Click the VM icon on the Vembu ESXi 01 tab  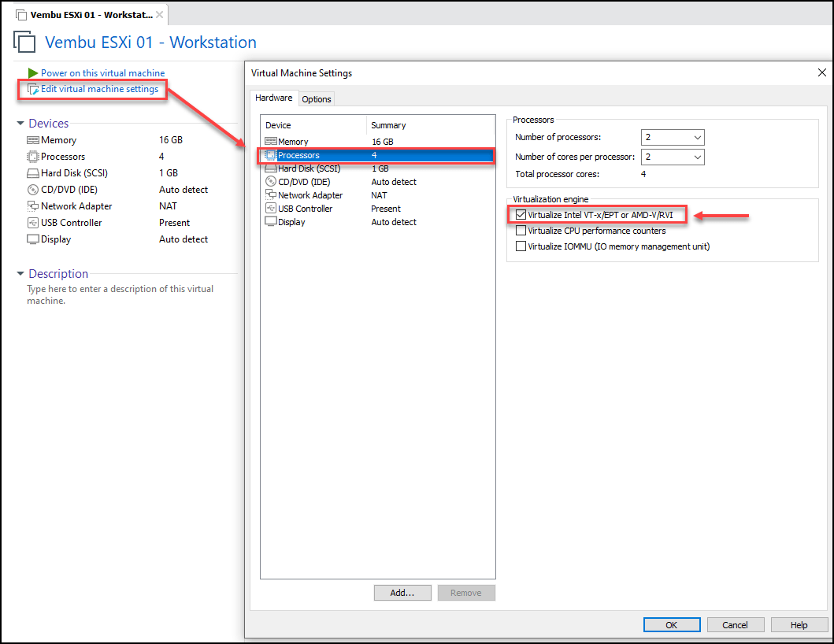21,15
